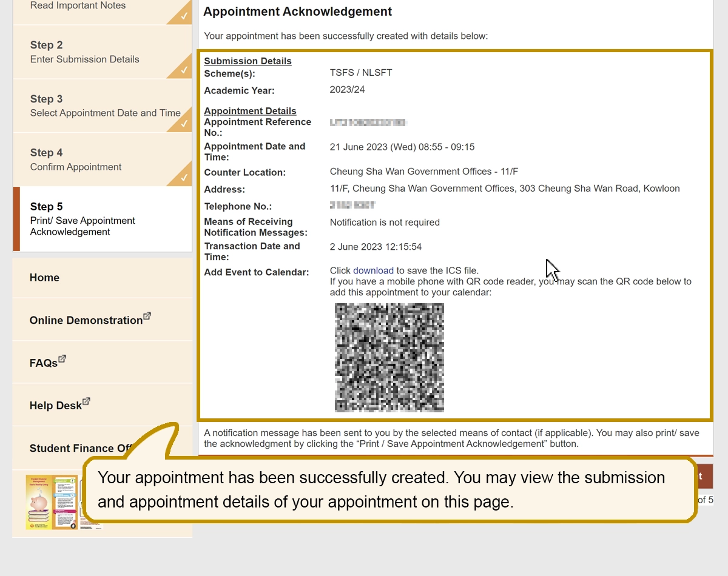Select Step 3 Select Appointment Date and Time
The height and width of the screenshot is (576, 728).
[x=102, y=106]
